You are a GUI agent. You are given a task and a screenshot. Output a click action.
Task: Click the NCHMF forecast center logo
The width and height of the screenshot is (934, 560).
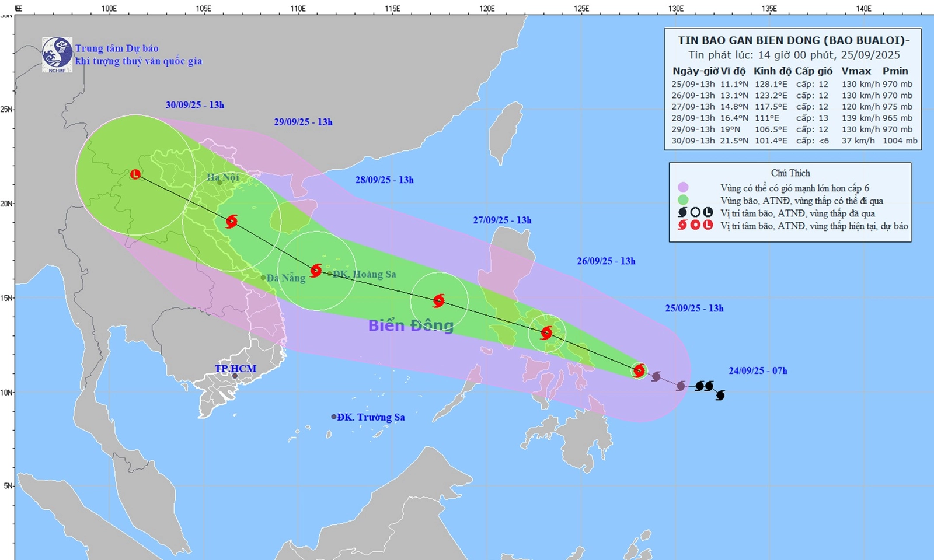pyautogui.click(x=57, y=55)
